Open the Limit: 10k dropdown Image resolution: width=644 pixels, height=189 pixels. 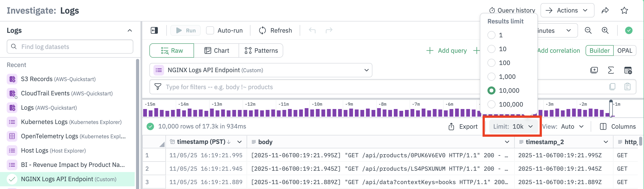(x=512, y=127)
